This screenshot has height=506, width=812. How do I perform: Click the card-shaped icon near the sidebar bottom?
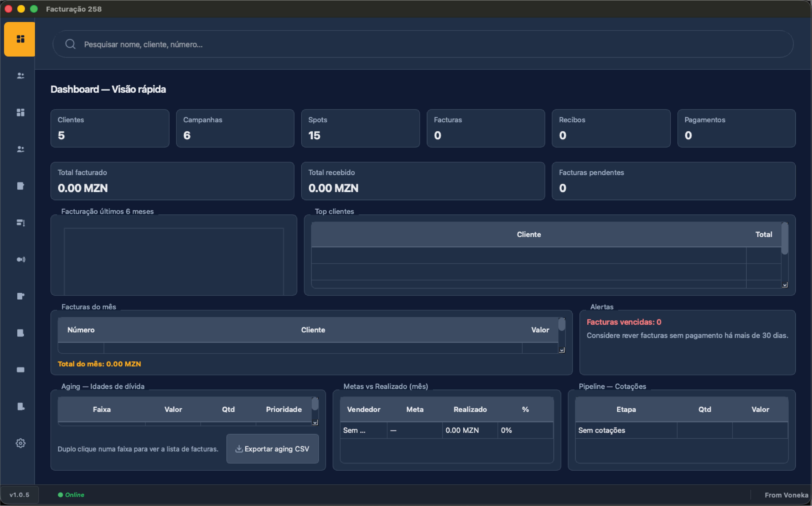tap(20, 369)
